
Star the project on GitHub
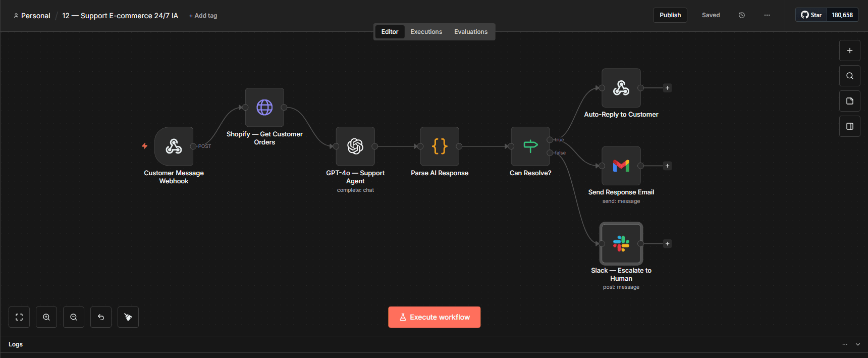click(811, 15)
